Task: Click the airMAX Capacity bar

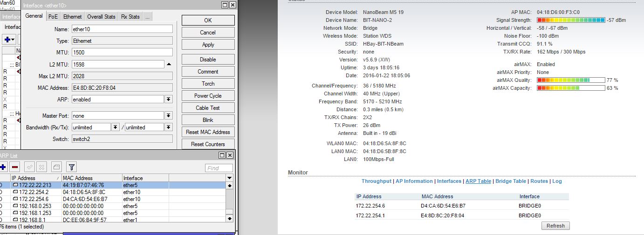Action: coord(571,88)
